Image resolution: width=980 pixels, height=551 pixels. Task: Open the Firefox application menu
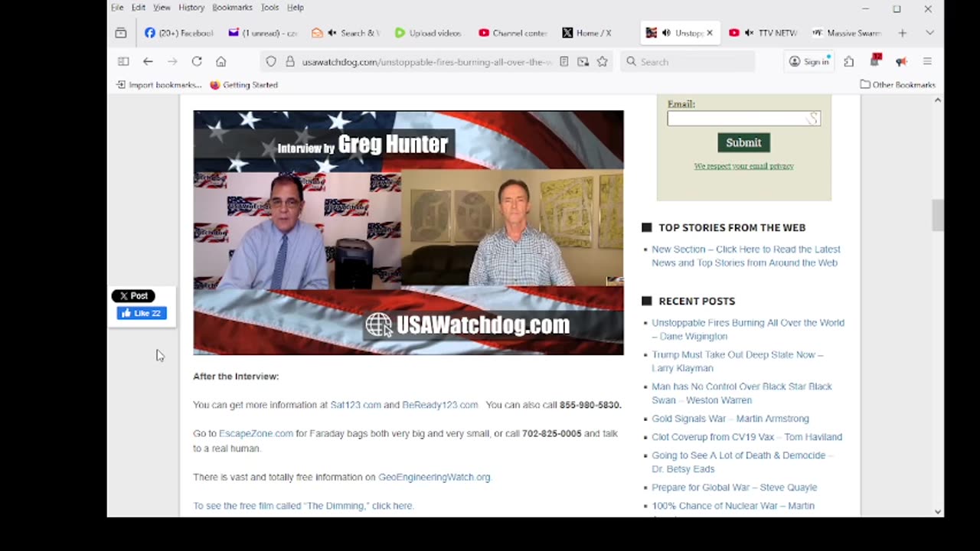927,61
